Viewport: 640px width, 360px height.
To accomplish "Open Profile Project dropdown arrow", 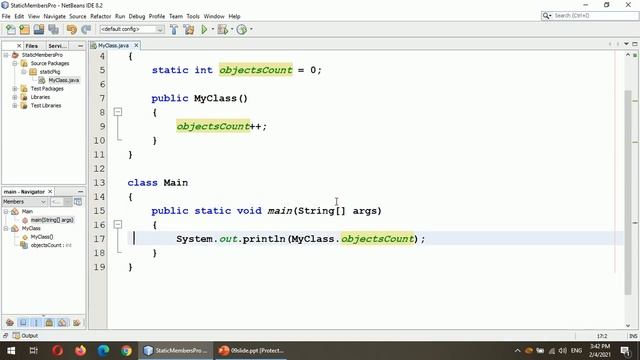I will (251, 29).
